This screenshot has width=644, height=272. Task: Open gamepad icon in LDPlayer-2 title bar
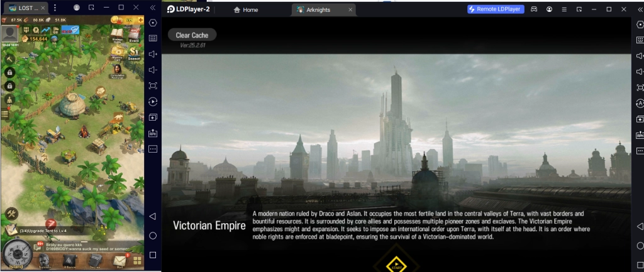(x=533, y=9)
